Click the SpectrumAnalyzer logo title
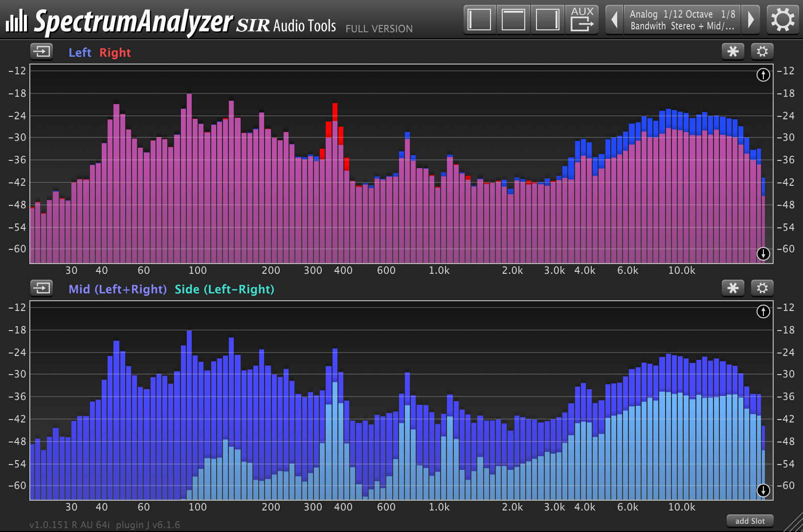The height and width of the screenshot is (532, 803). tap(132, 21)
